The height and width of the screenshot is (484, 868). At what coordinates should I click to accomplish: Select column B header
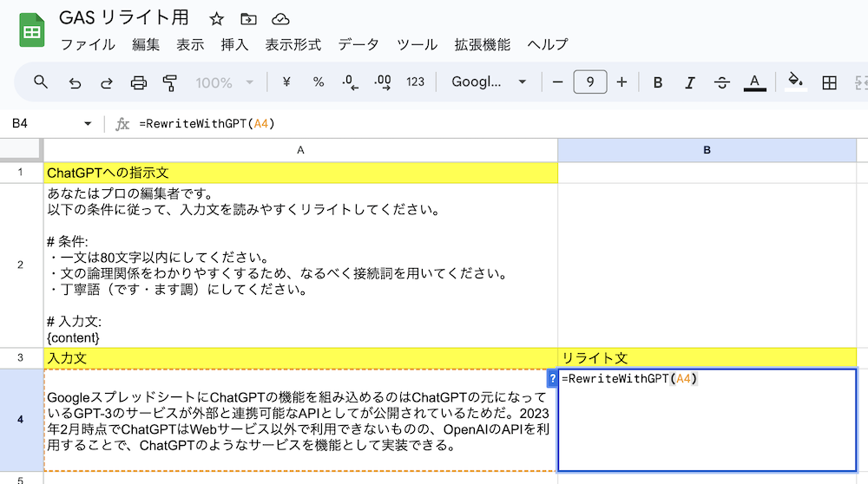[707, 150]
